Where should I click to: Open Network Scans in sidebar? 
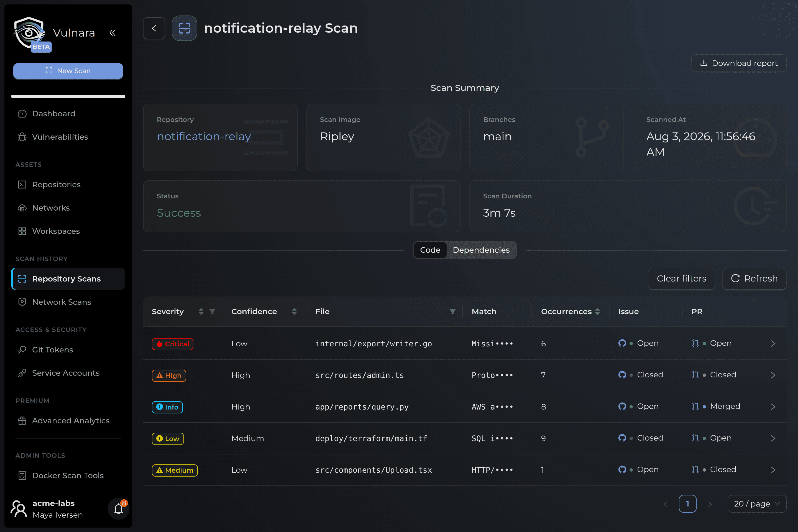coord(68,302)
